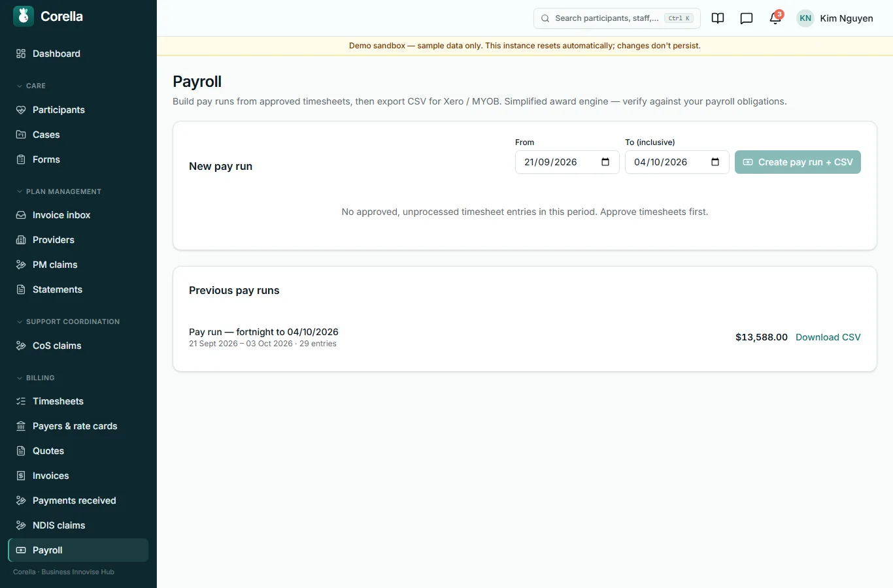Click the Corella rabbit logo icon

pyautogui.click(x=24, y=16)
